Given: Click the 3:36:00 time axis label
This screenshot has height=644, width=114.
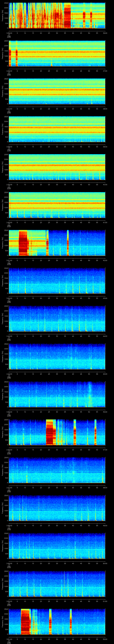Looking at the screenshot, I should [9, 71].
